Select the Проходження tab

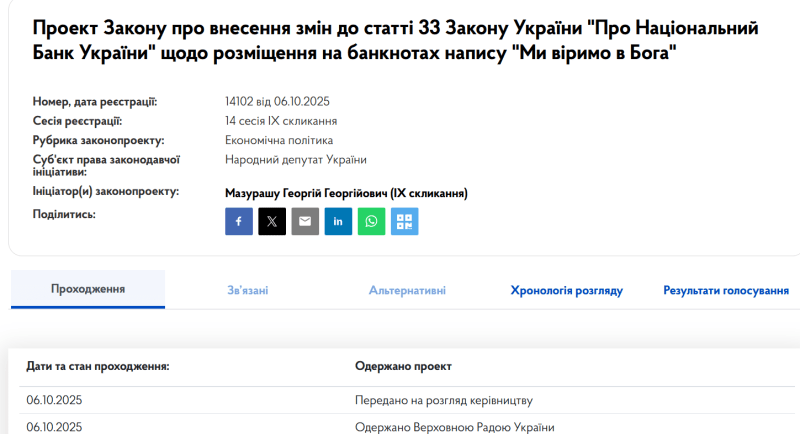click(x=88, y=289)
